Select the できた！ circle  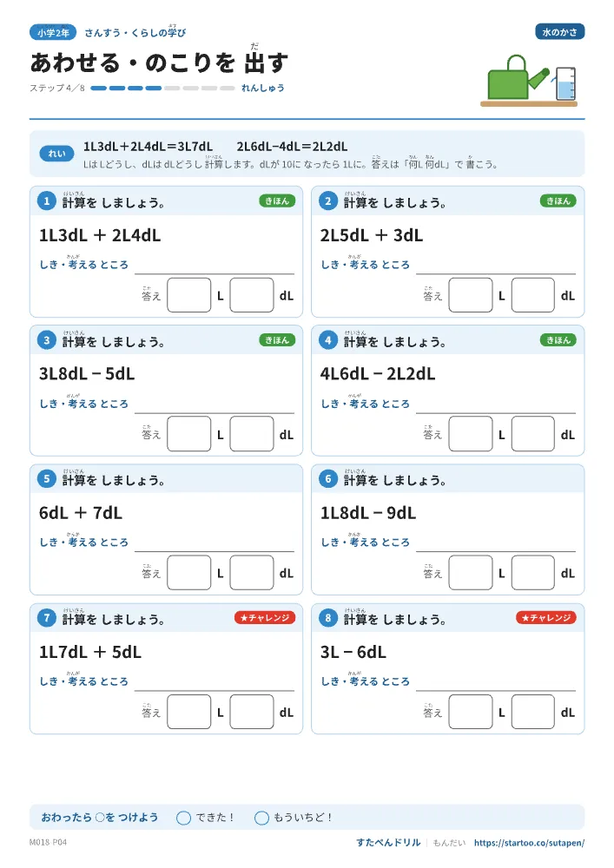click(x=183, y=818)
